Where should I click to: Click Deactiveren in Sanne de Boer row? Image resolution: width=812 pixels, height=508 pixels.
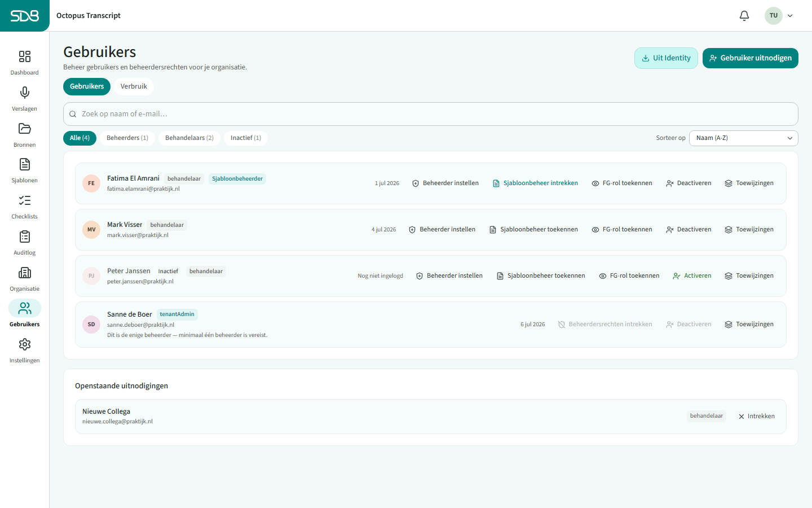[689, 325]
